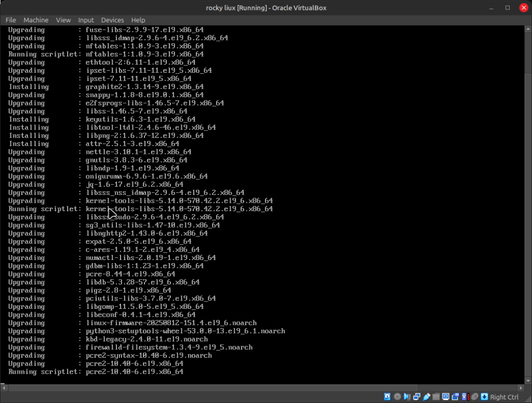532x403 pixels.
Task: Open the File menu
Action: [11, 20]
